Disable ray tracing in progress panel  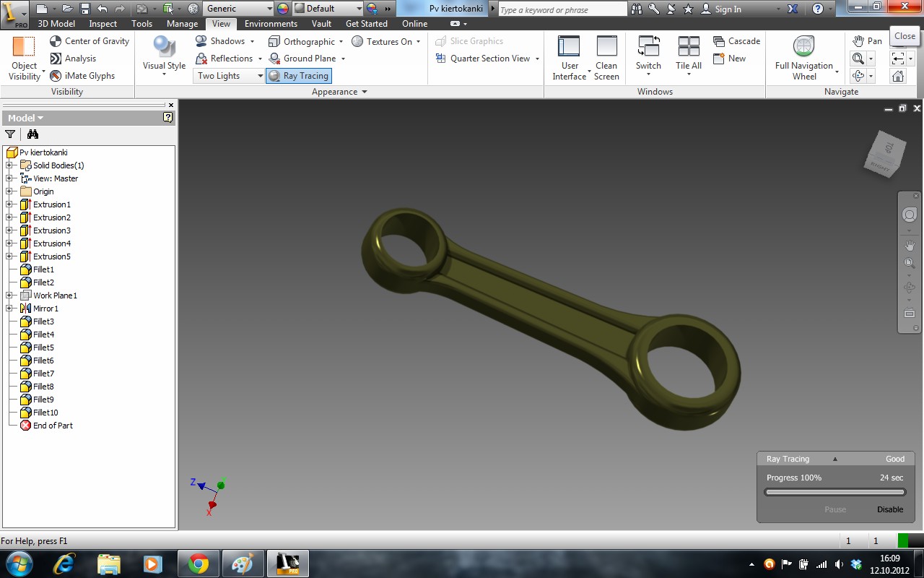point(889,509)
